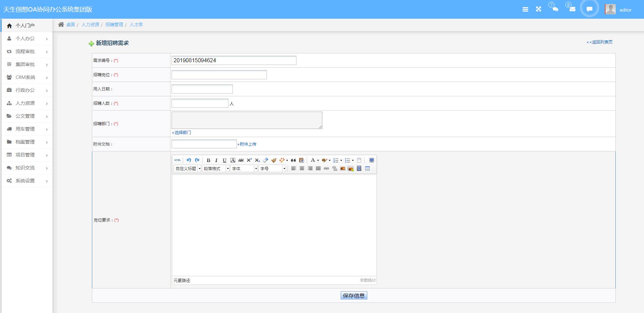
Task: Justify text alignment
Action: point(318,168)
